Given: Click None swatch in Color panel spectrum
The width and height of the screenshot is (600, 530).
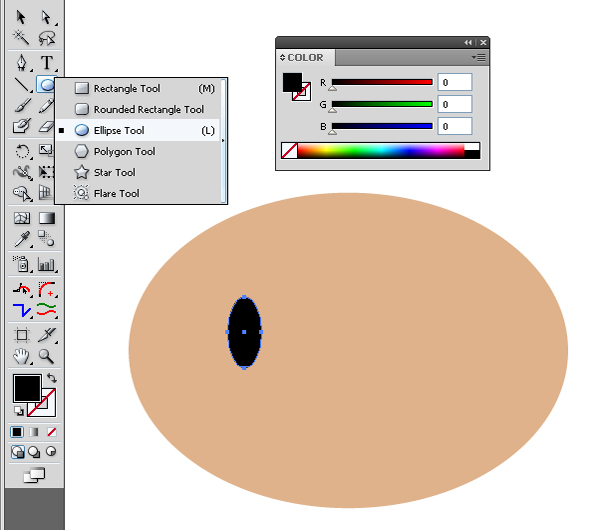Looking at the screenshot, I should pos(289,151).
